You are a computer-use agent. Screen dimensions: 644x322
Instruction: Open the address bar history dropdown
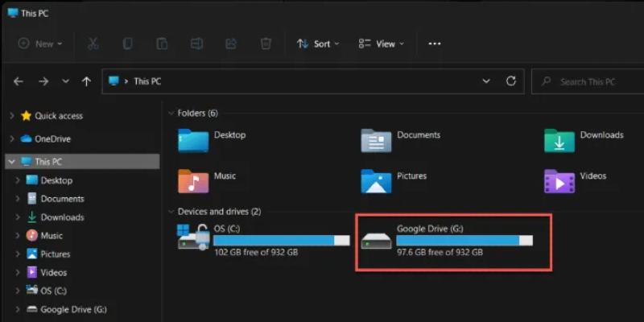pyautogui.click(x=485, y=81)
